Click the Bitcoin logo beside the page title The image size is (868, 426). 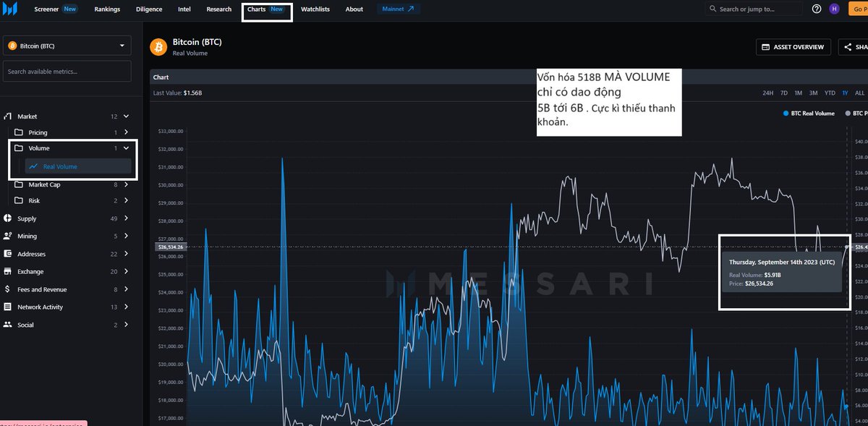click(158, 47)
